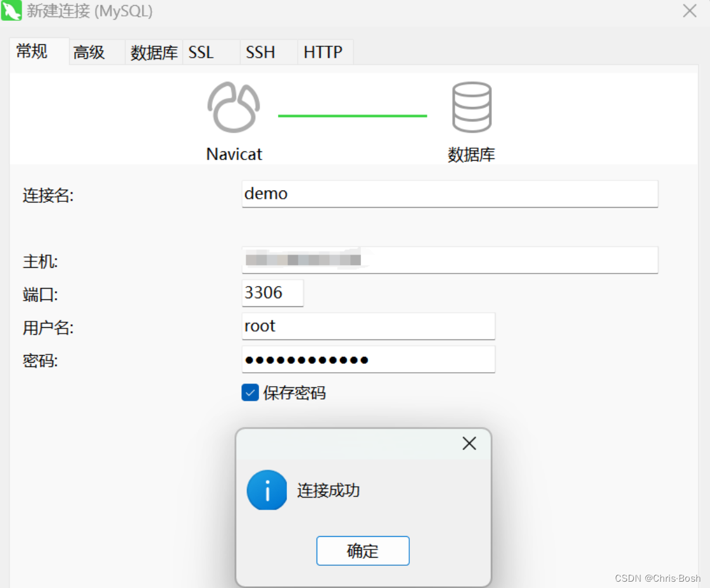
Task: Click the Navicat app icon in title bar
Action: pos(11,10)
